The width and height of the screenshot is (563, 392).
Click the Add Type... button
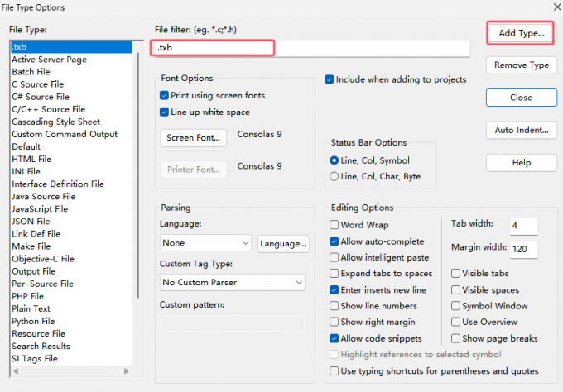521,33
